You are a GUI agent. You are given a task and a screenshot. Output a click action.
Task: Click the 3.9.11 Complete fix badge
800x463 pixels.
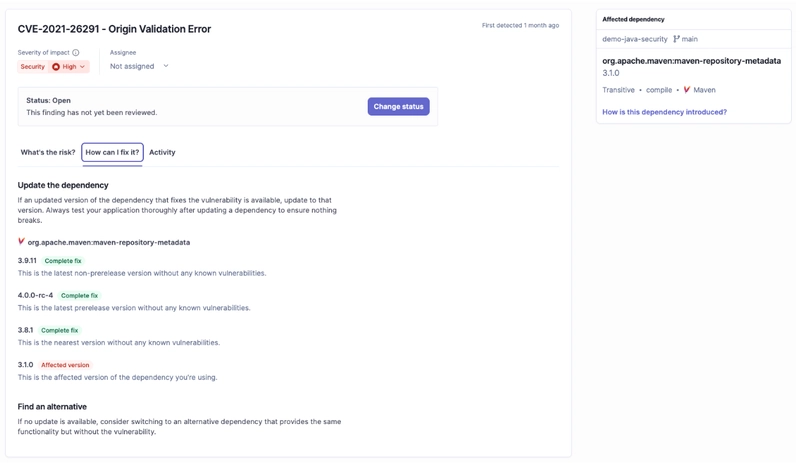(x=63, y=261)
